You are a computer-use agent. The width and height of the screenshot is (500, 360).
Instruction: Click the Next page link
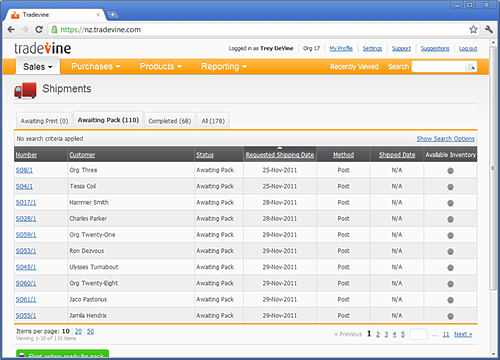pos(463,334)
